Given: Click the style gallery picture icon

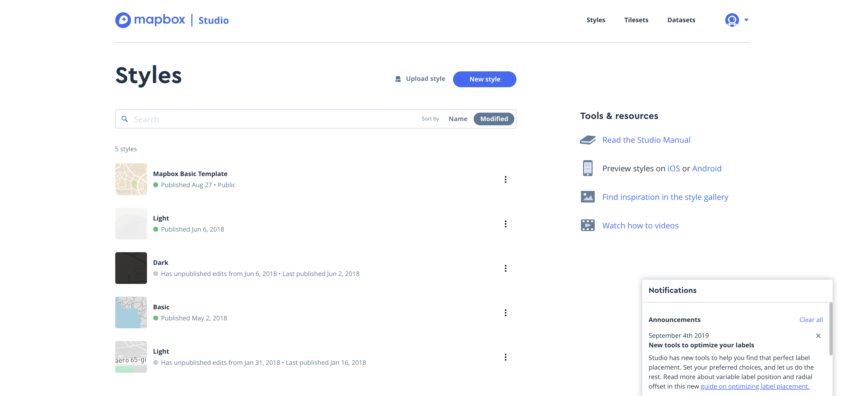Looking at the screenshot, I should pos(588,197).
